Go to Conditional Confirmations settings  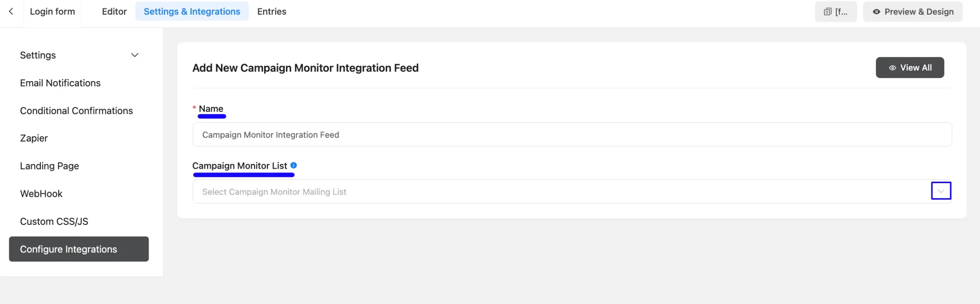coord(76,111)
